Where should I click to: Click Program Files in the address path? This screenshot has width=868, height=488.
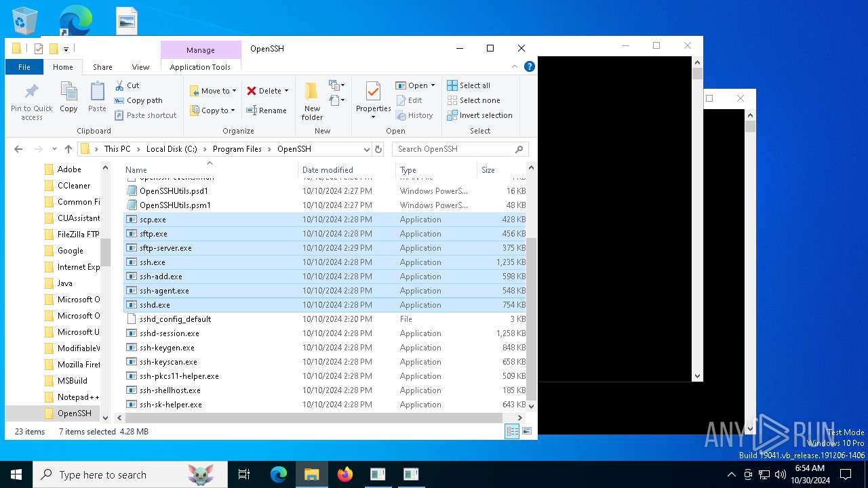237,149
